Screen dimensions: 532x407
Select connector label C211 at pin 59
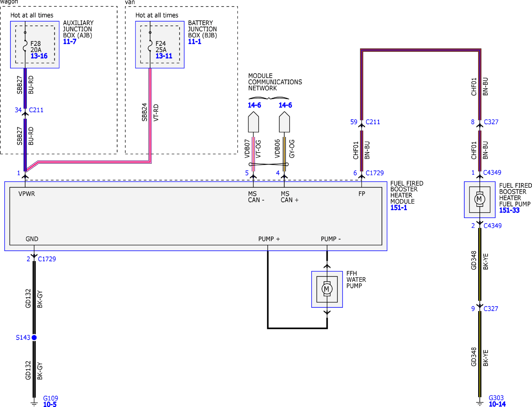(373, 122)
